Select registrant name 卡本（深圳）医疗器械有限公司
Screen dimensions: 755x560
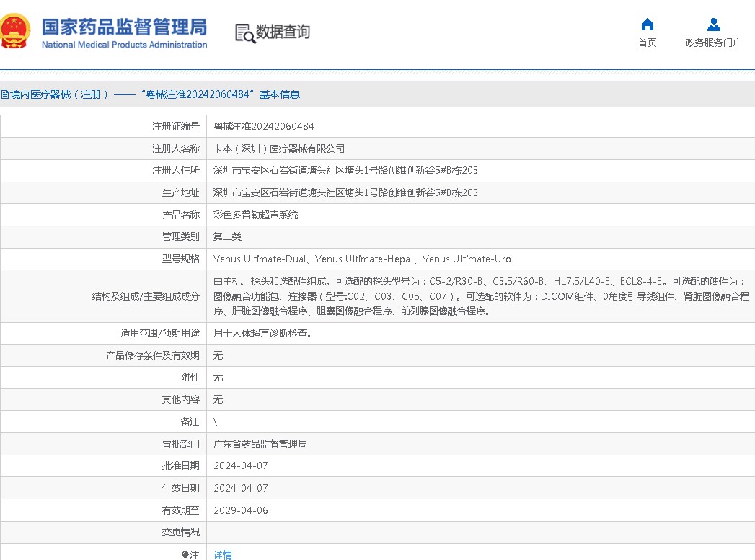(x=279, y=148)
